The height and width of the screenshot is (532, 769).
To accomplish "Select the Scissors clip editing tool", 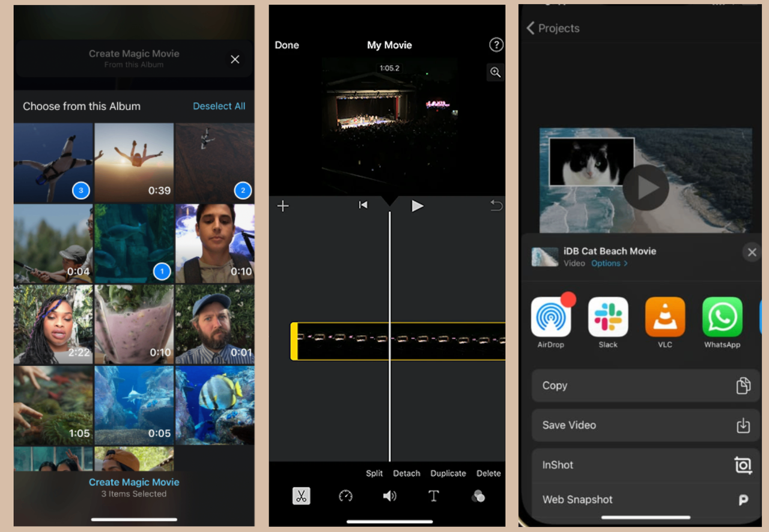I will coord(301,495).
